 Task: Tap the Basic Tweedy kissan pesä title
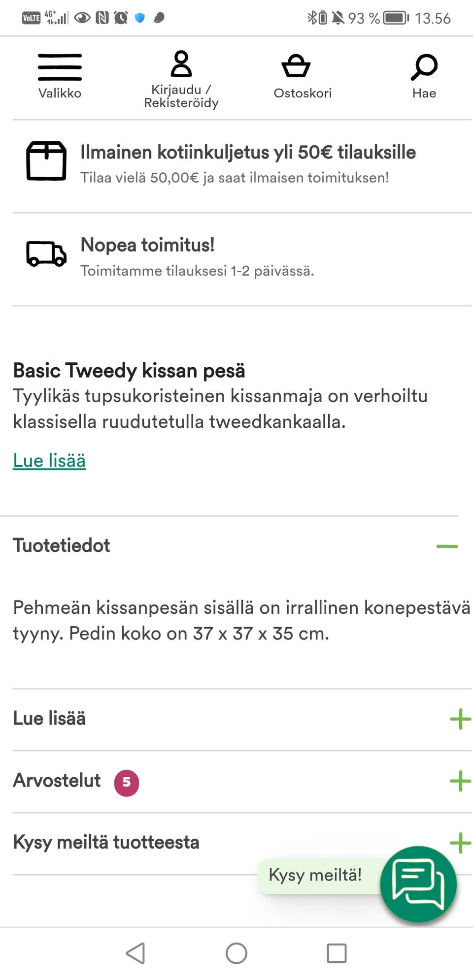(129, 371)
